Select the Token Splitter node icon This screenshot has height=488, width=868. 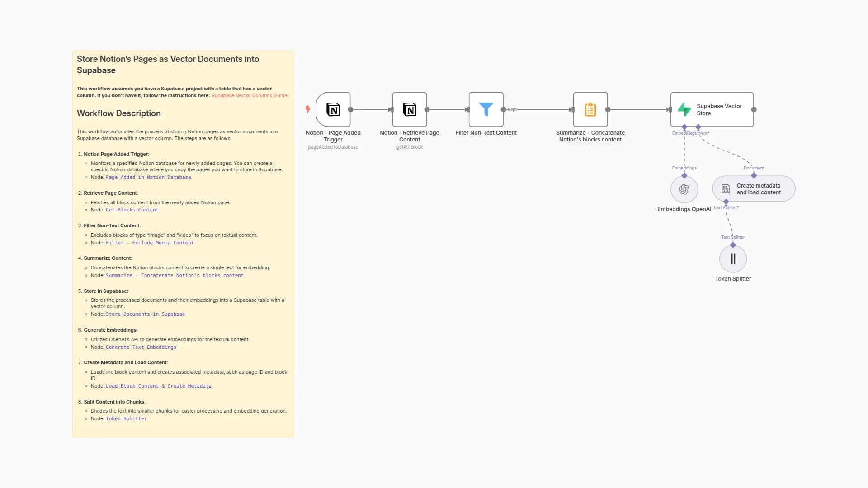(x=733, y=259)
